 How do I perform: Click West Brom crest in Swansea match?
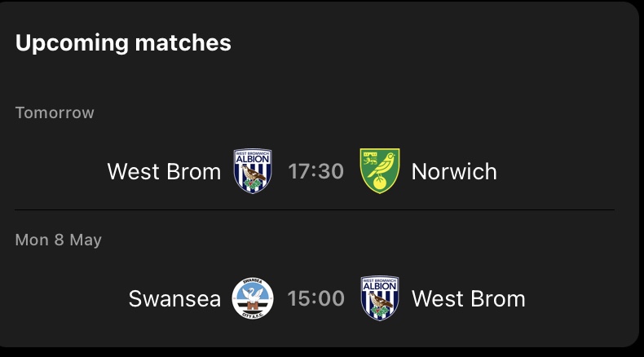pos(379,298)
